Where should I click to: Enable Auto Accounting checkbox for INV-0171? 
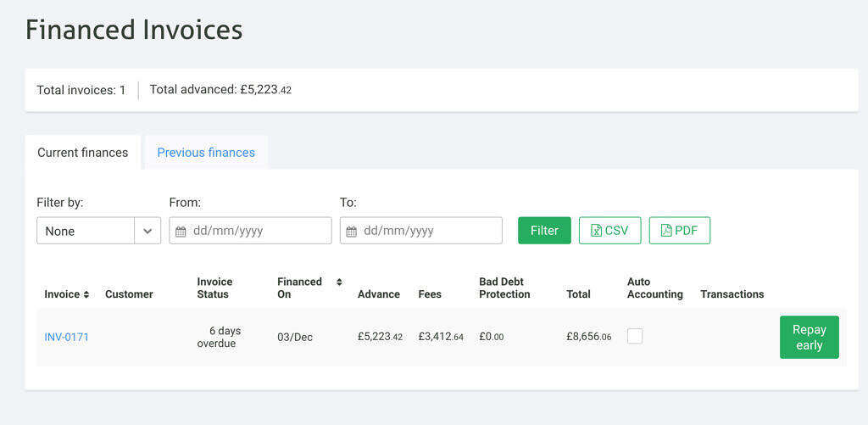pyautogui.click(x=635, y=336)
